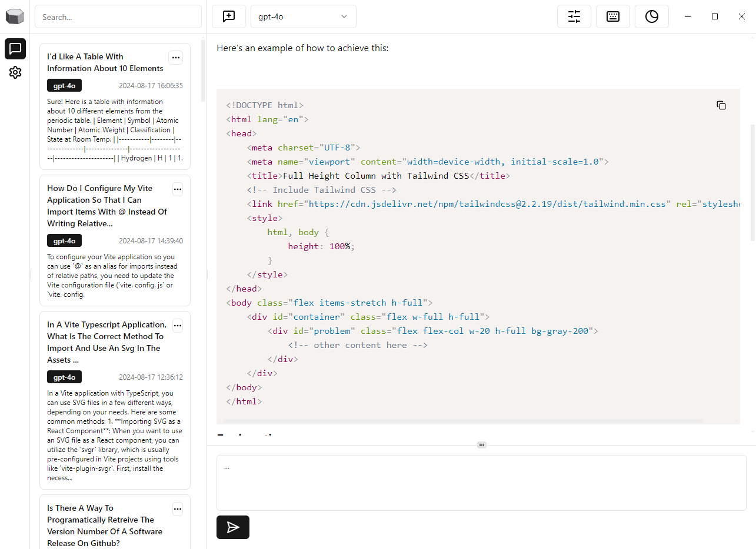The width and height of the screenshot is (756, 549).
Task: Click the send message arrow button
Action: tap(233, 527)
